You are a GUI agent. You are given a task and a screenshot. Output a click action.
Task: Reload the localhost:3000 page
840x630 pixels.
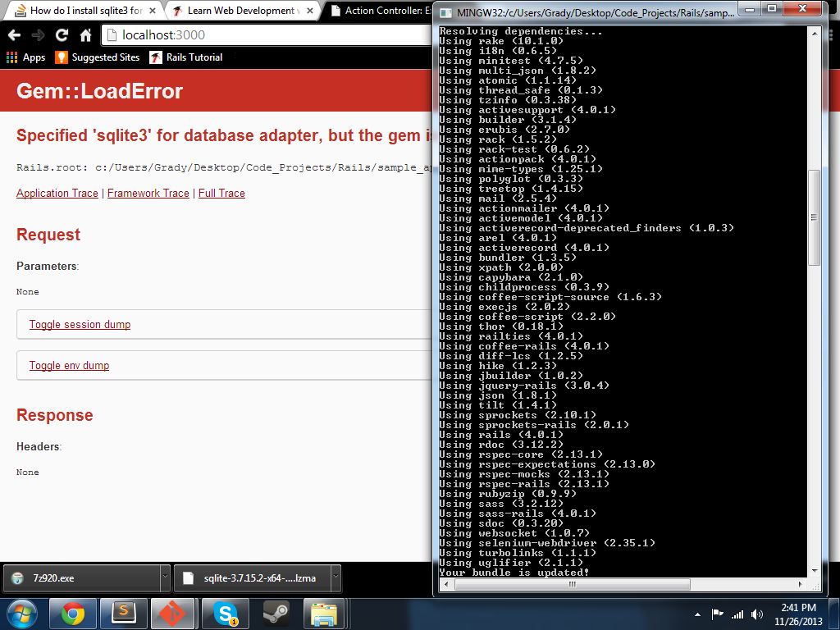coord(62,35)
